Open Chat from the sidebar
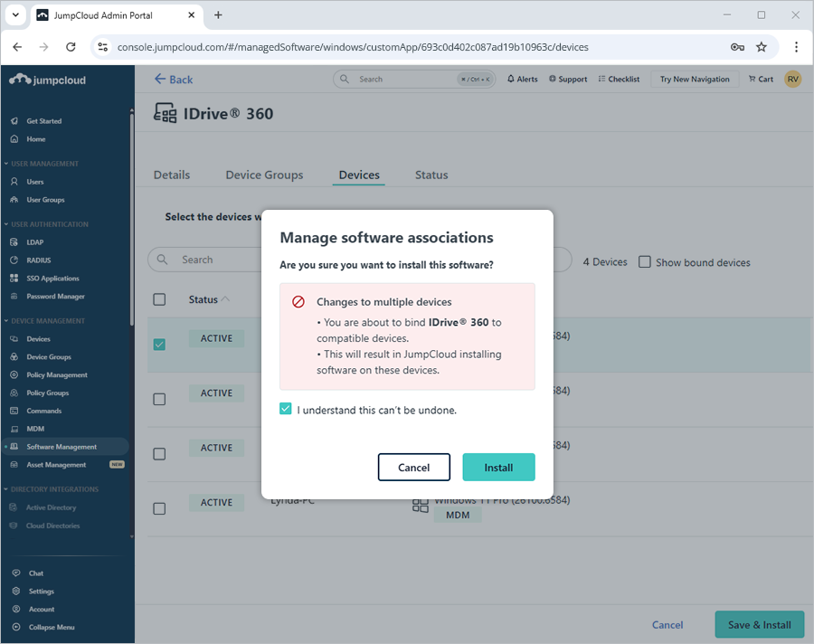The image size is (814, 644). 36,573
